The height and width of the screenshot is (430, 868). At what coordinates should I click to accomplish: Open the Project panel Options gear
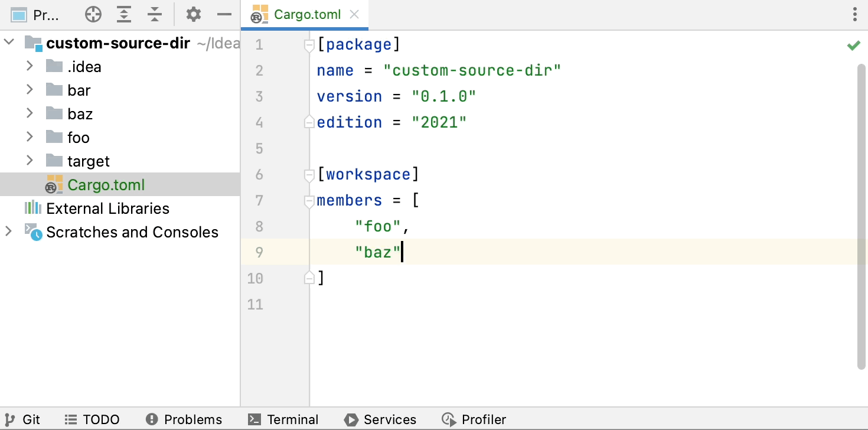193,15
